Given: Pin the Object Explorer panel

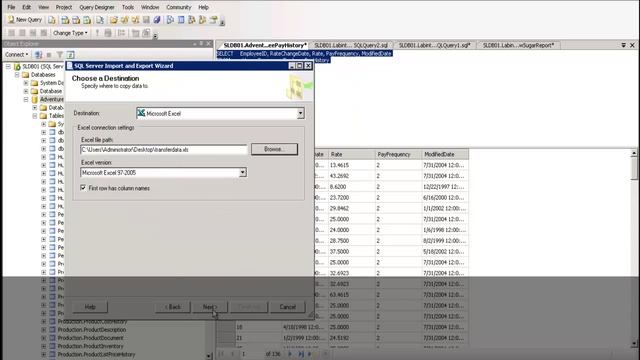Looking at the screenshot, I should point(202,44).
